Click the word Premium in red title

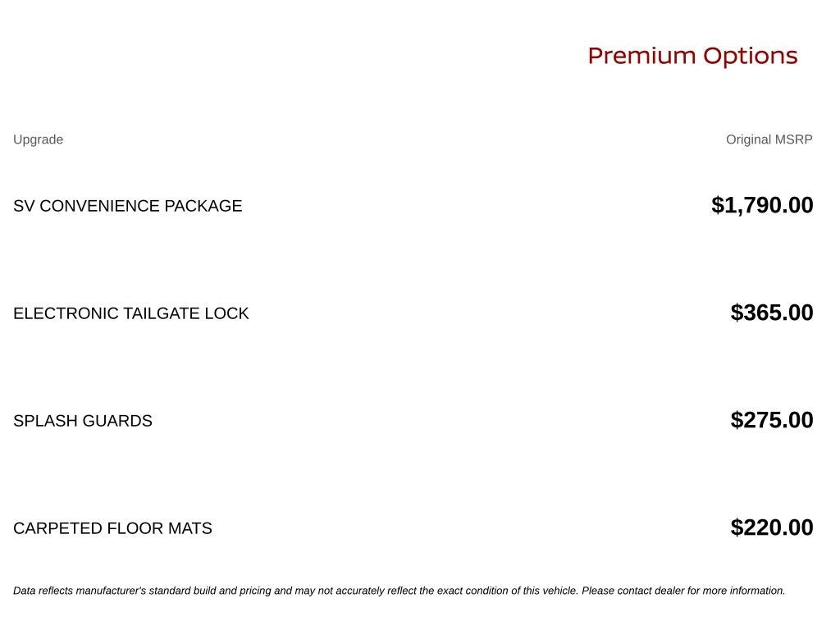click(x=641, y=56)
